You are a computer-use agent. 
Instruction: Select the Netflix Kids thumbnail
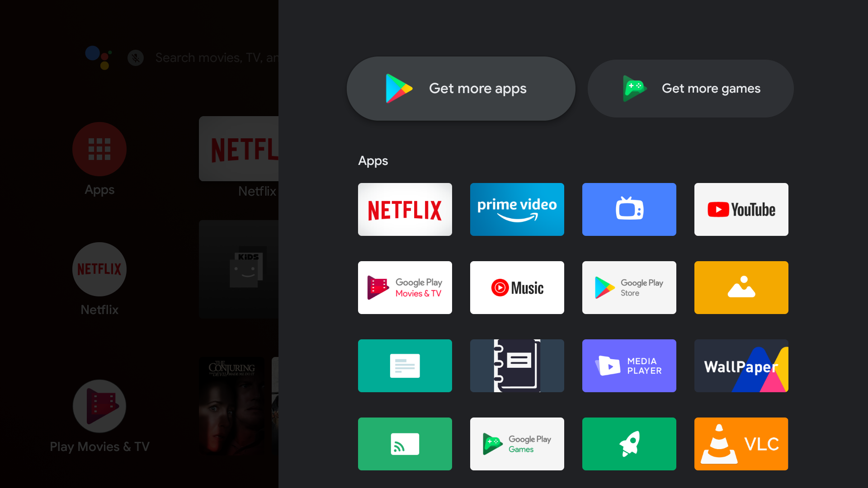[239, 269]
